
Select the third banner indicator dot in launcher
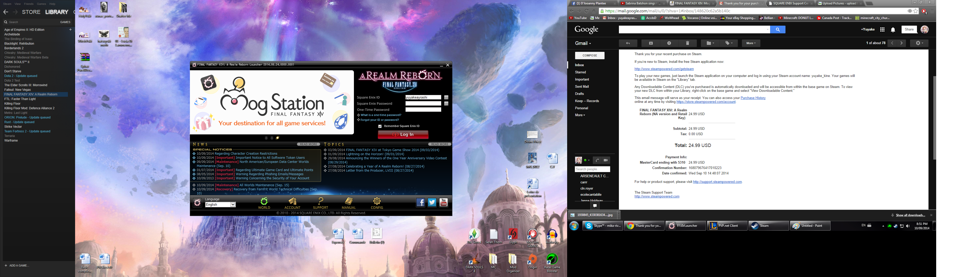click(x=277, y=138)
